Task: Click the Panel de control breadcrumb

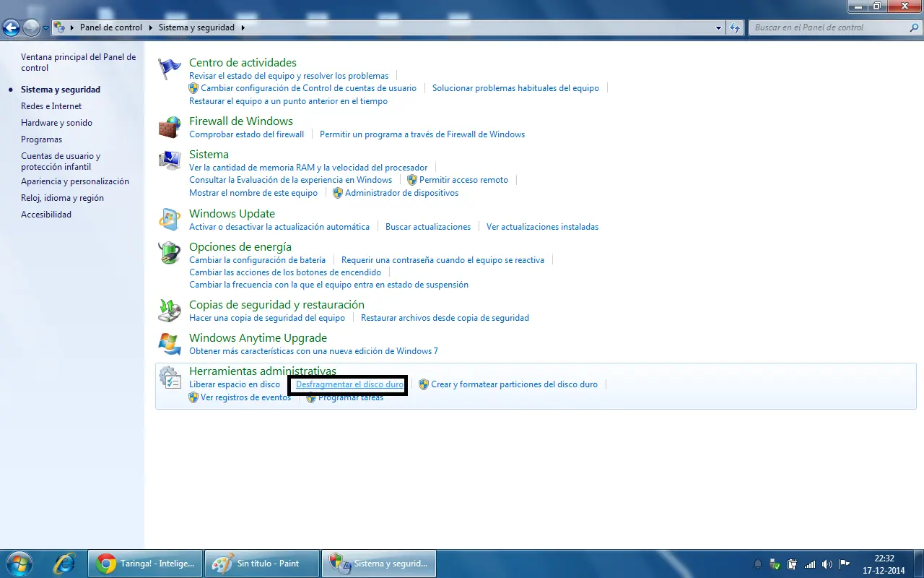Action: coord(111,27)
